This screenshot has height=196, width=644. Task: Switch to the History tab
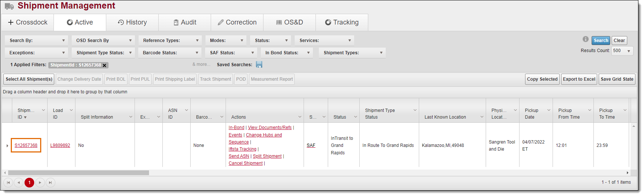tap(132, 22)
